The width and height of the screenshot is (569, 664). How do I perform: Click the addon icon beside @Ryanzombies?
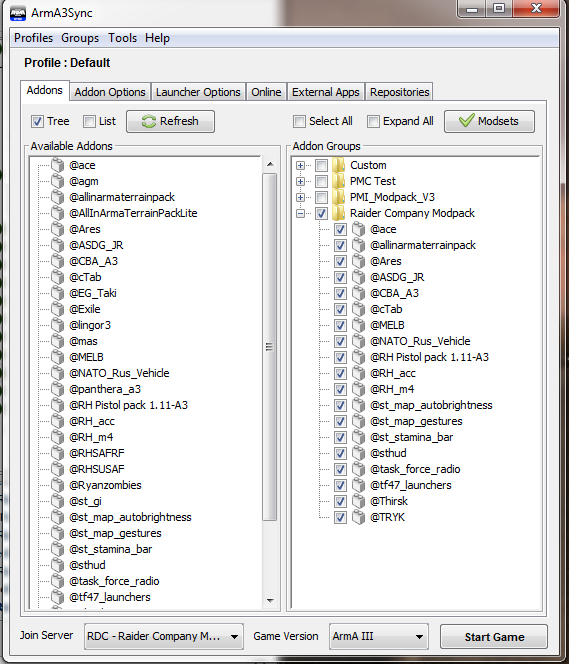click(58, 485)
